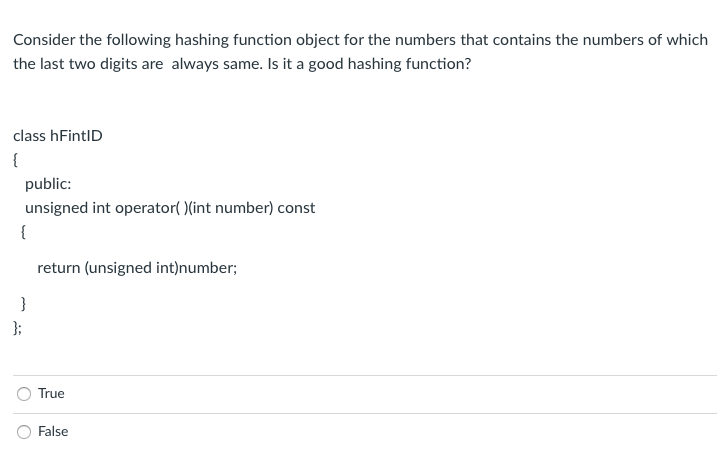Click the word 'const' in the operator line
This screenshot has width=728, height=457.
tap(296, 208)
